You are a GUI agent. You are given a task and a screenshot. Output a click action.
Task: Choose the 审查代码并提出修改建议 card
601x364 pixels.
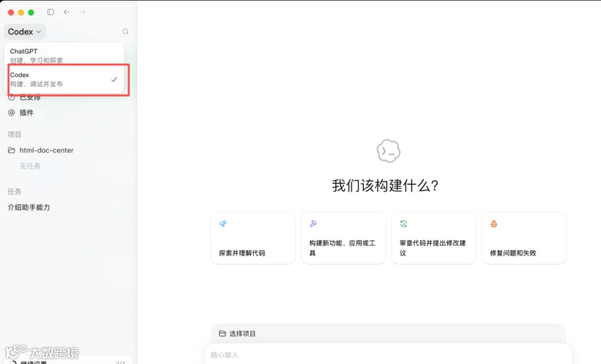pos(434,238)
